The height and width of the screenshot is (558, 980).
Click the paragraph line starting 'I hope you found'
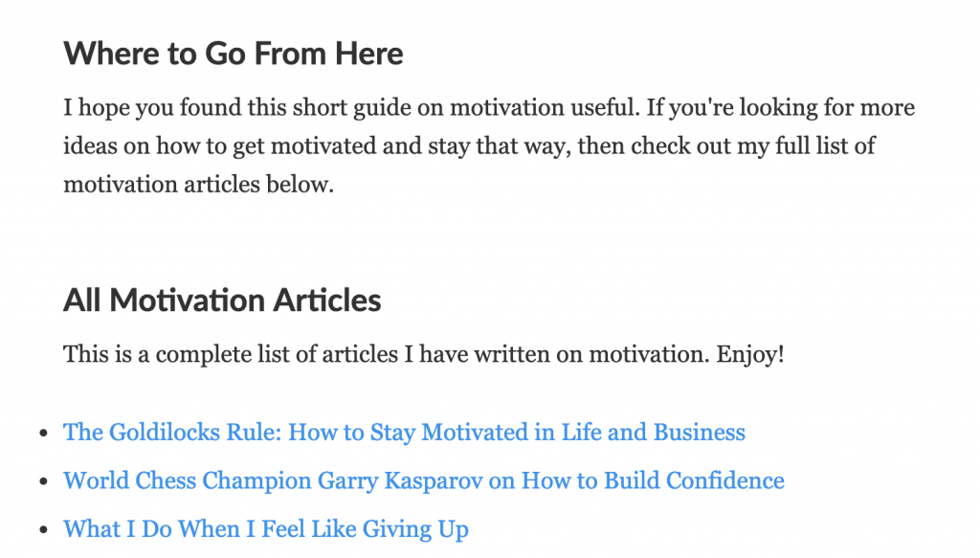489,107
